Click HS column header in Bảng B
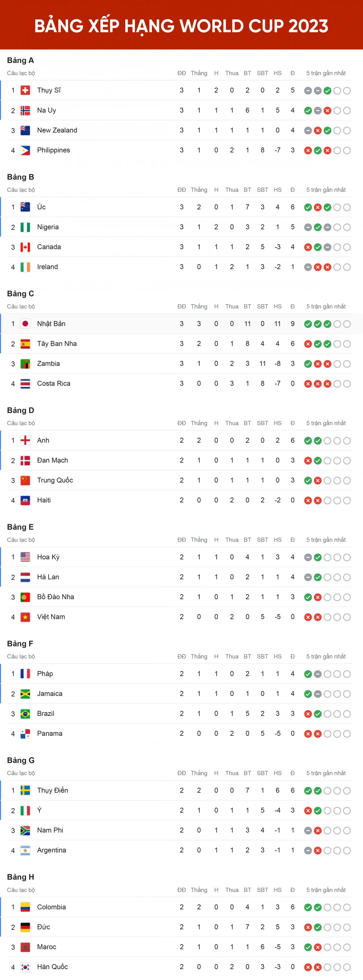This screenshot has height=980, width=363. (x=277, y=190)
